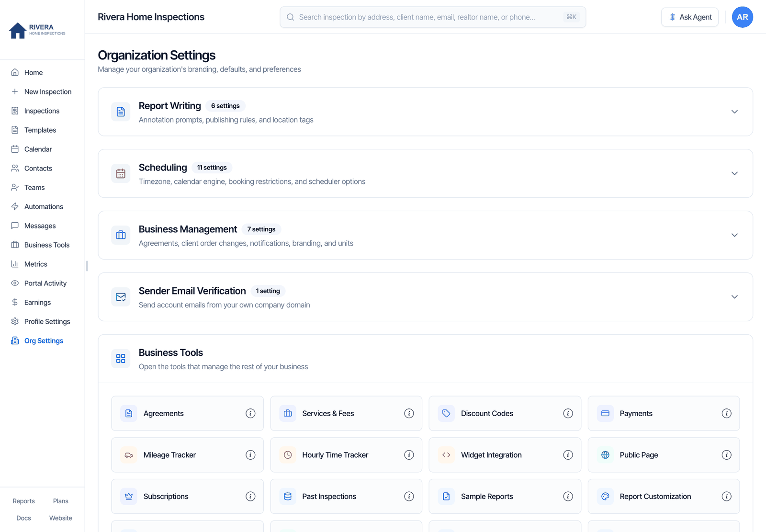Click the Teams icon in sidebar
766x532 pixels.
tap(15, 187)
